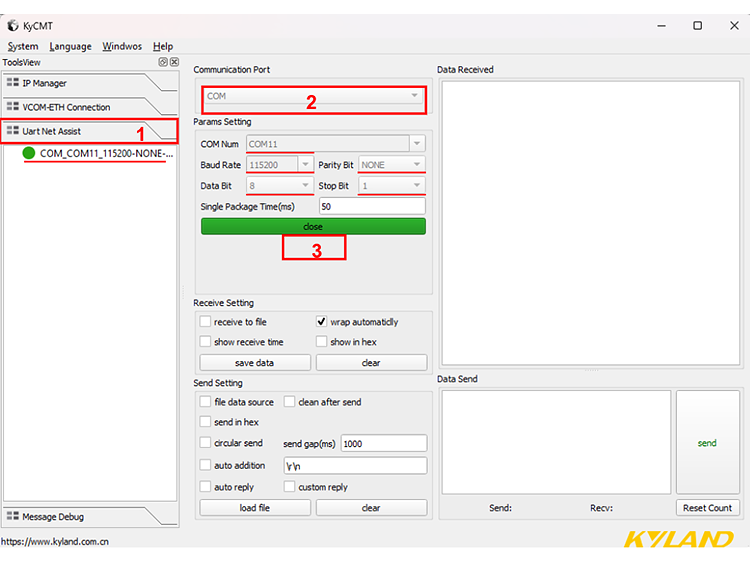750x563 pixels.
Task: Click inside the Data Received text area
Action: [591, 223]
